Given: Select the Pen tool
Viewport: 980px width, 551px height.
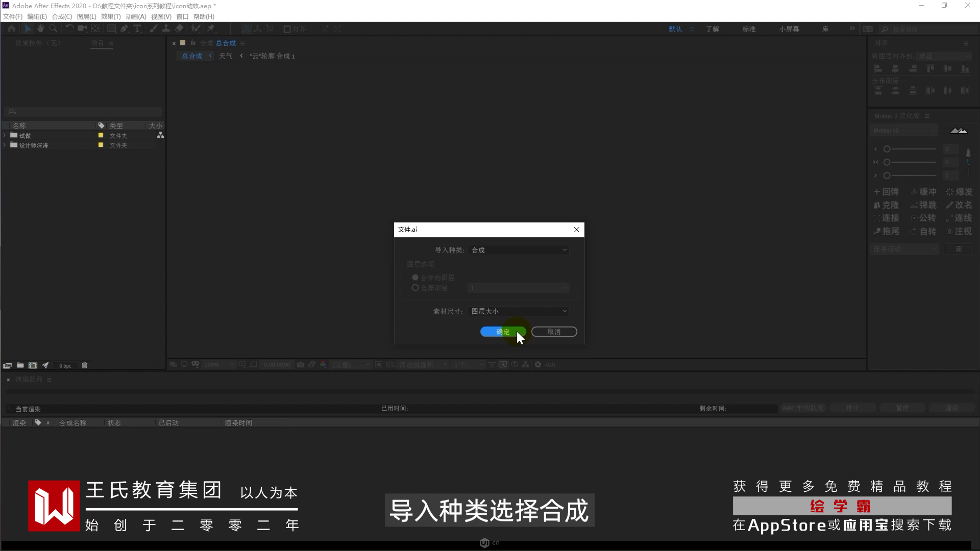Looking at the screenshot, I should (x=124, y=29).
